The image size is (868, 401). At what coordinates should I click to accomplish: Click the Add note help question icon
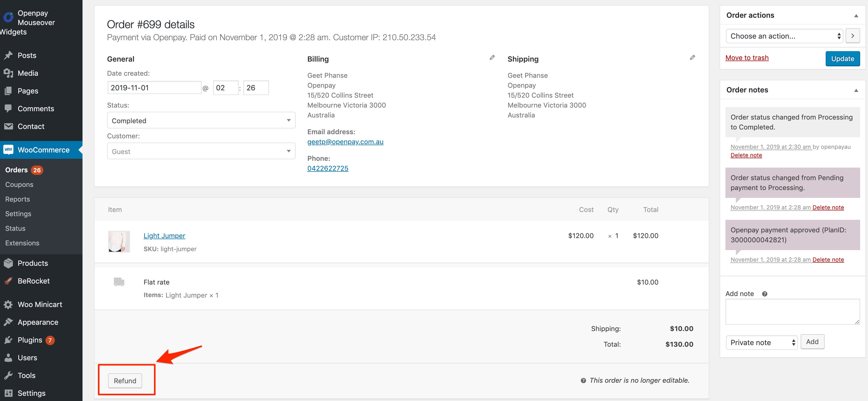[765, 294]
